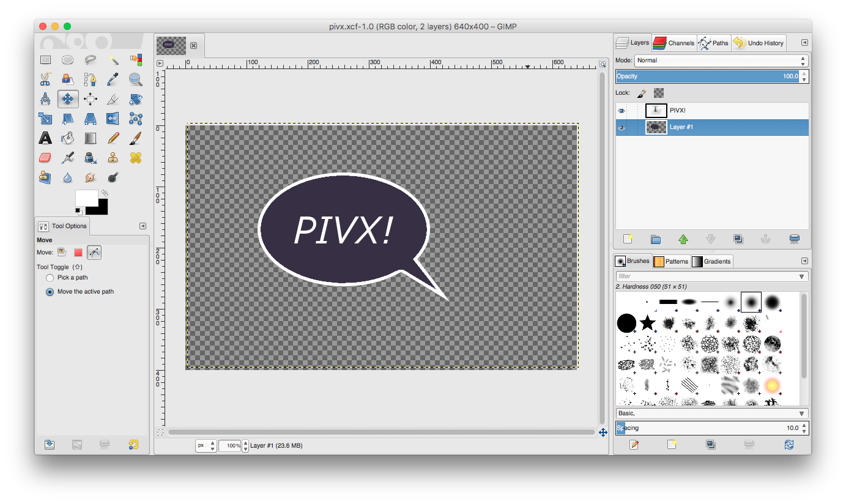Duplicate the current layer

(x=738, y=239)
